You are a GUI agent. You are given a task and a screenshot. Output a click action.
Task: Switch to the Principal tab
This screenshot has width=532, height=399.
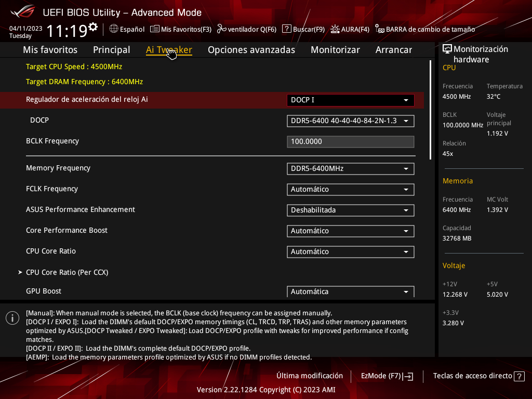[111, 50]
